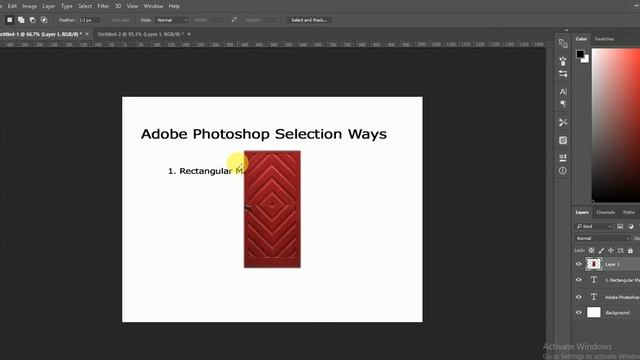This screenshot has height=360, width=640.
Task: Select the Background layer thumbnail
Action: click(x=594, y=313)
